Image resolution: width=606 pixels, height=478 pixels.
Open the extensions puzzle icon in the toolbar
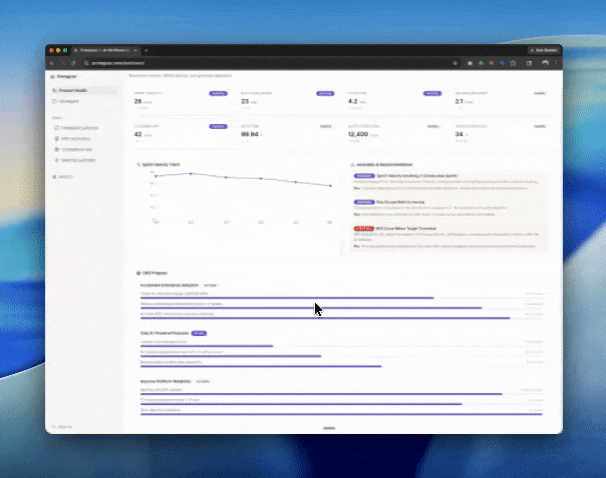[x=513, y=63]
